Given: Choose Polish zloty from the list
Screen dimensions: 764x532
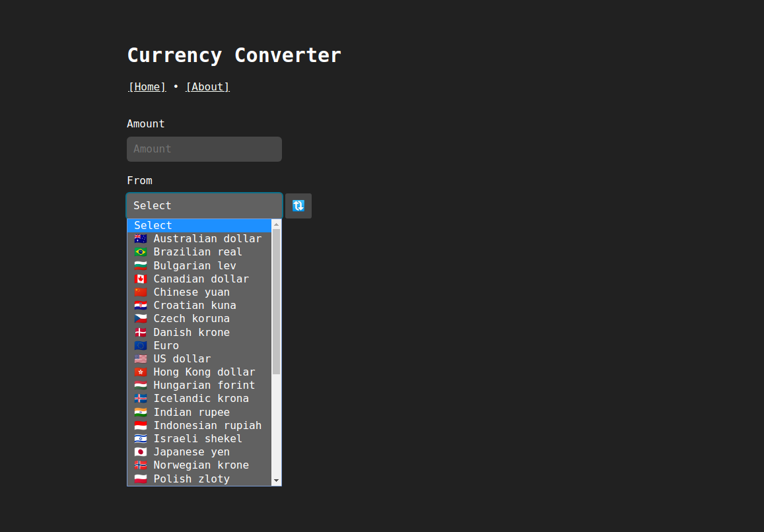Looking at the screenshot, I should [191, 479].
